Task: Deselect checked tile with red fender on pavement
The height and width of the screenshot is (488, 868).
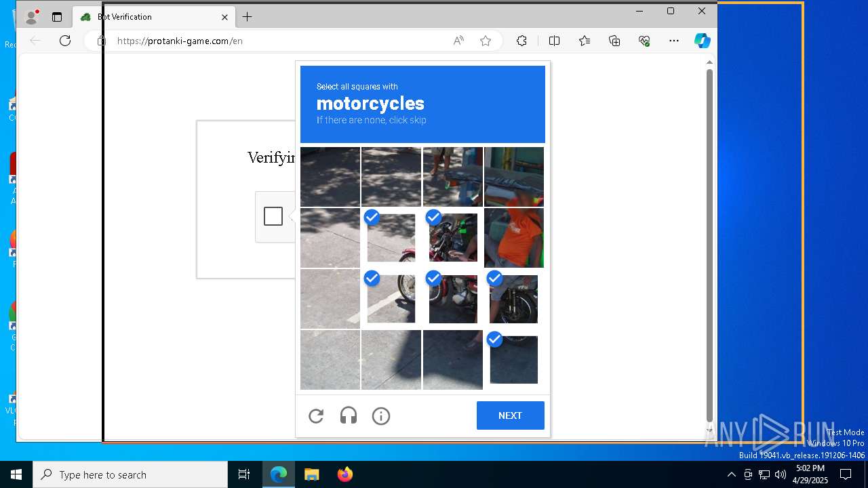Action: [x=391, y=238]
